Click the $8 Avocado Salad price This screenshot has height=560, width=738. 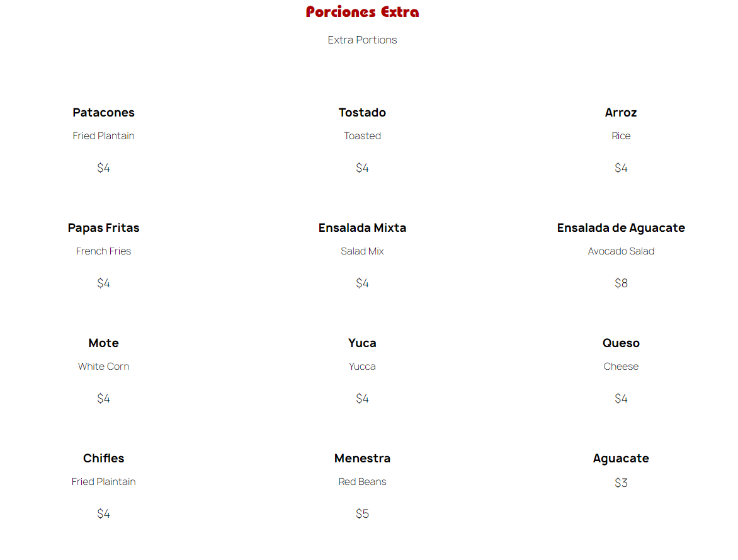[621, 283]
